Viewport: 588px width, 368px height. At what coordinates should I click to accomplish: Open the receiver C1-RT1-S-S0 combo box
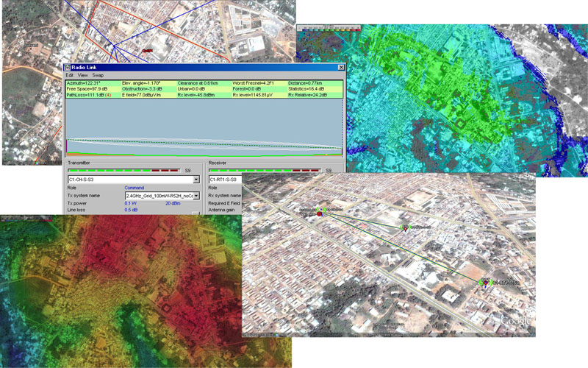[x=226, y=180]
